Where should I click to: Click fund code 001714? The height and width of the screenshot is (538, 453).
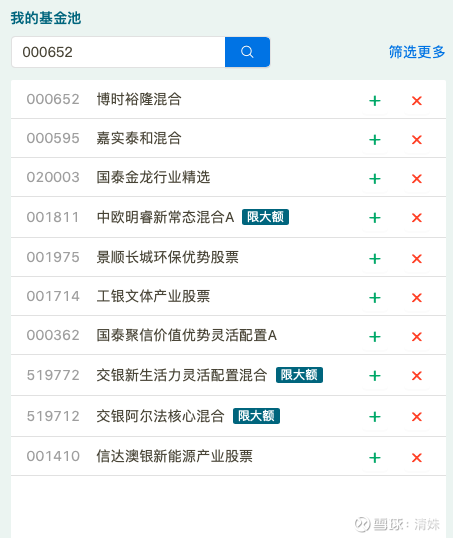click(53, 296)
